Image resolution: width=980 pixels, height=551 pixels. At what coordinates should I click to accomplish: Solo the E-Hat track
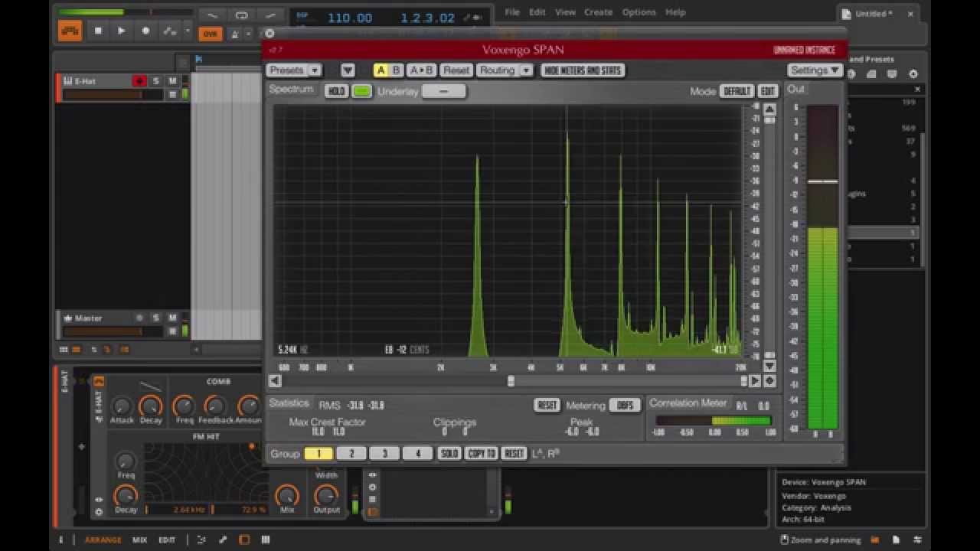156,81
